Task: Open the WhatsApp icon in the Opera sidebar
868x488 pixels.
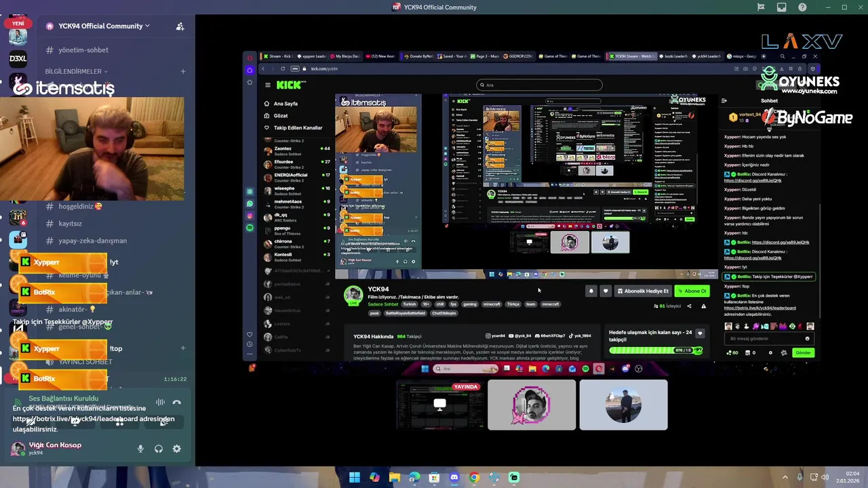Action: 250,203
